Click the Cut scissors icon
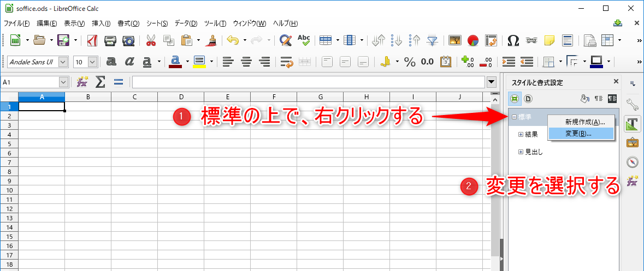 (150, 40)
